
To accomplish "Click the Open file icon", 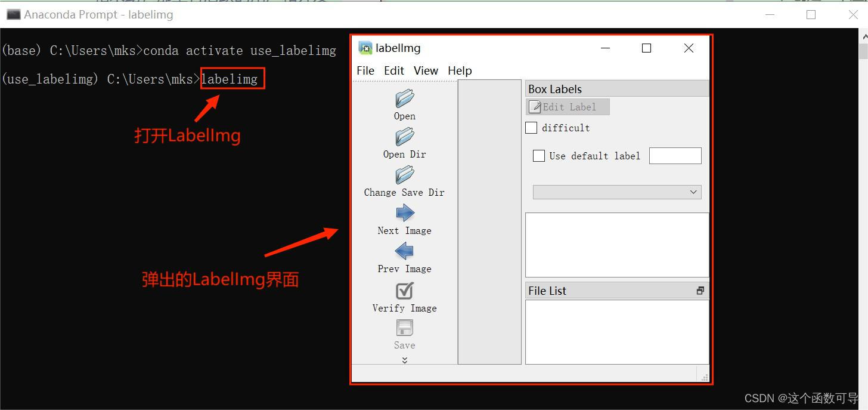I will click(405, 98).
